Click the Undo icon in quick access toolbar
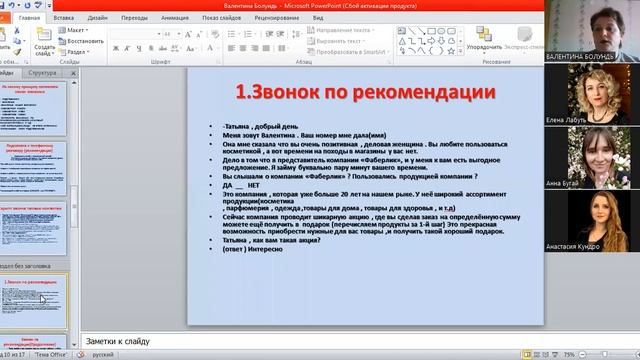This screenshot has width=640, height=360. (12, 5)
